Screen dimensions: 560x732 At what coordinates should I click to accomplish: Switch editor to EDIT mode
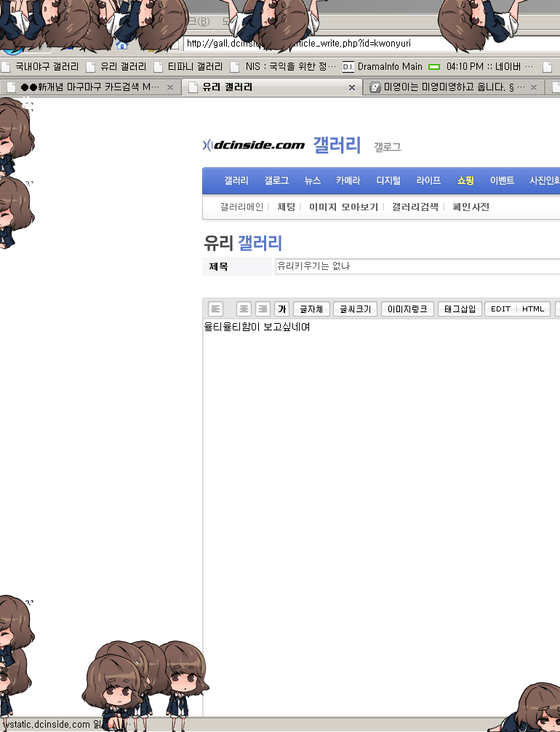click(x=501, y=309)
